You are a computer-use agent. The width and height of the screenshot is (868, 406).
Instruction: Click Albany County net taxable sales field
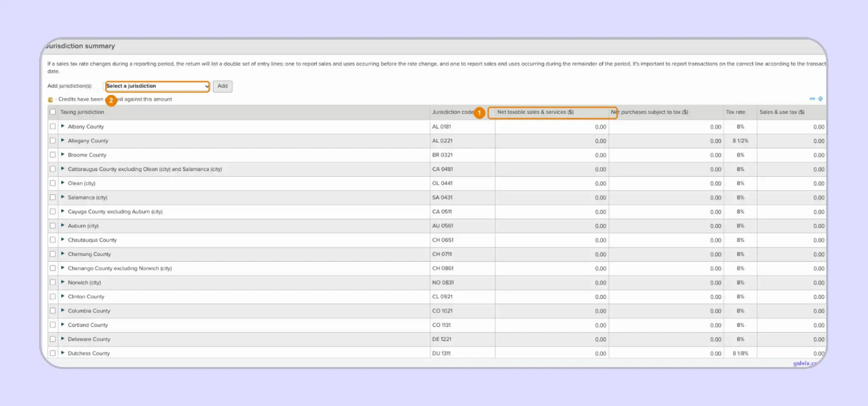[552, 127]
